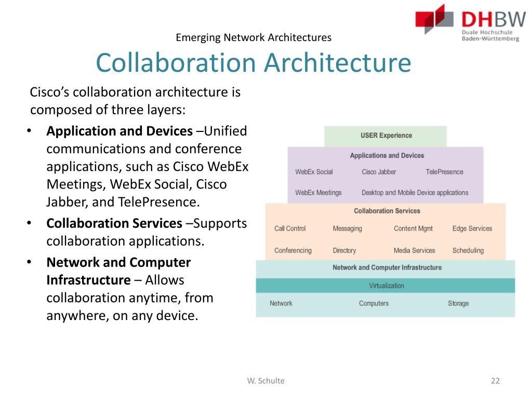Click 'Network and Computer Infrastructure' diagram heading

[x=387, y=268]
